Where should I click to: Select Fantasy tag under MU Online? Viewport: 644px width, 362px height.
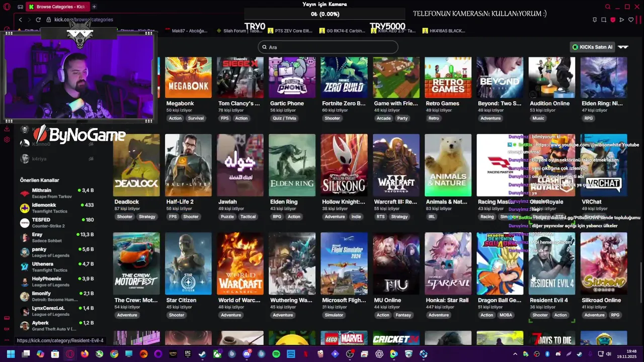(404, 315)
